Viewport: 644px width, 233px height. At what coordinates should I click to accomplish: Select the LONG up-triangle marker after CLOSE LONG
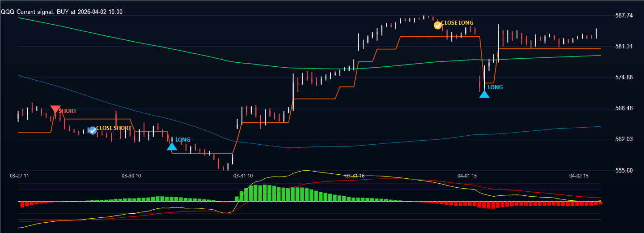click(x=484, y=94)
